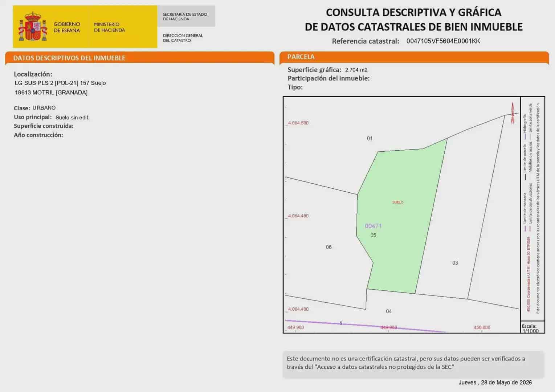This screenshot has width=555, height=392.
Task: Click the 'Escala: 1/1000' scale box
Action: pos(532,327)
